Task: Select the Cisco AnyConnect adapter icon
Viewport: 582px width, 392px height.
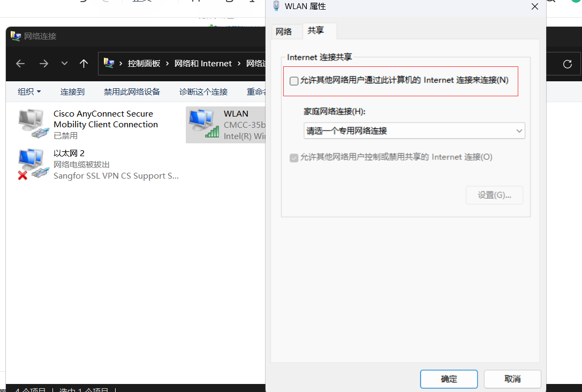Action: [x=34, y=124]
